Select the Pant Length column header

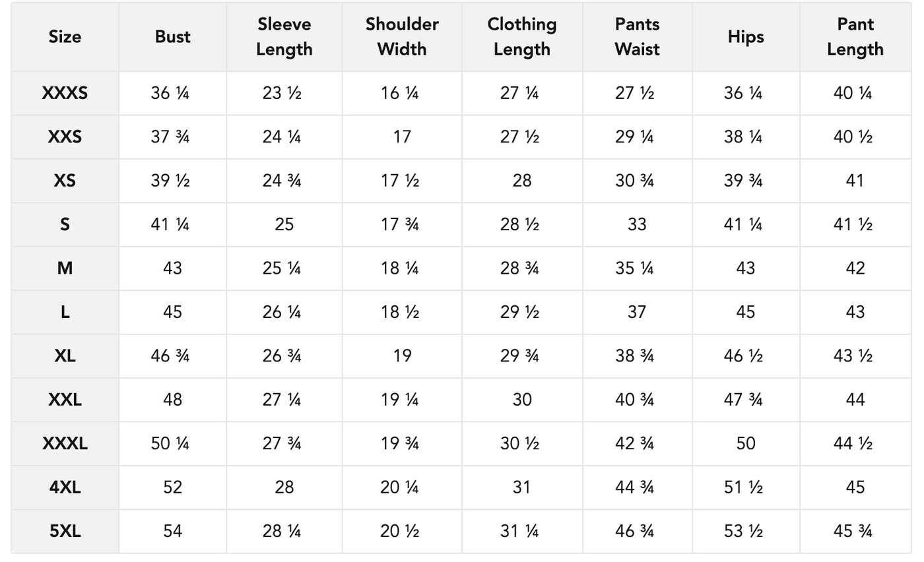coord(855,37)
